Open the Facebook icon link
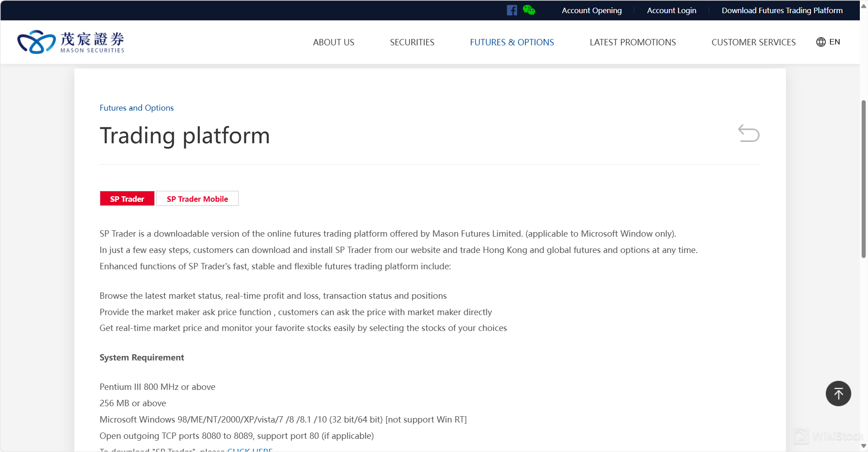Screen dimensions: 868x452 pos(512,10)
